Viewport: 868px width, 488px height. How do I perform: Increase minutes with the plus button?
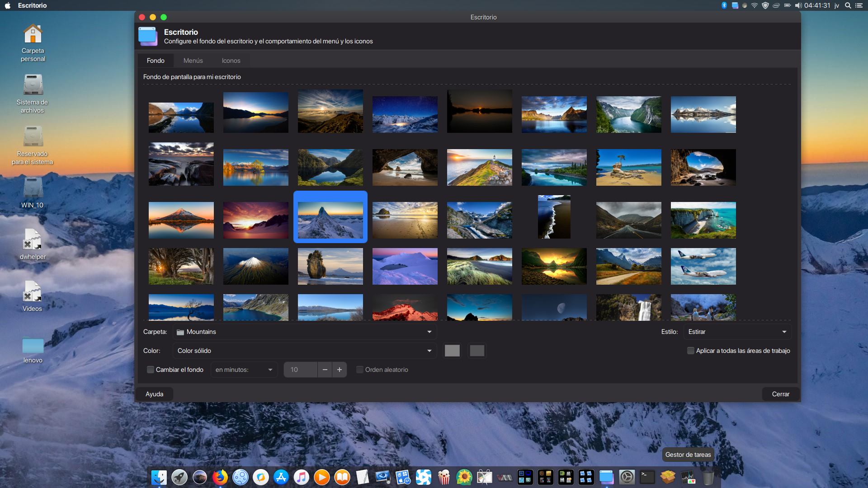tap(340, 370)
